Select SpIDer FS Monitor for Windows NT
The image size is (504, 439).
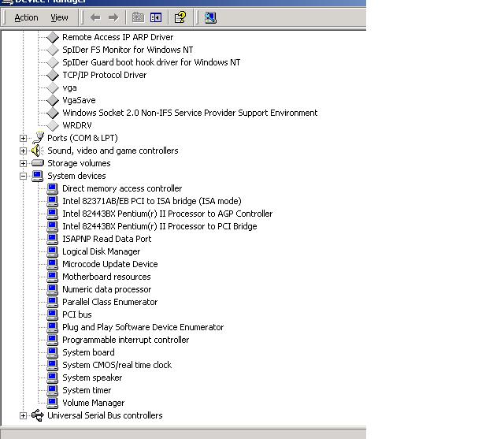click(x=128, y=50)
